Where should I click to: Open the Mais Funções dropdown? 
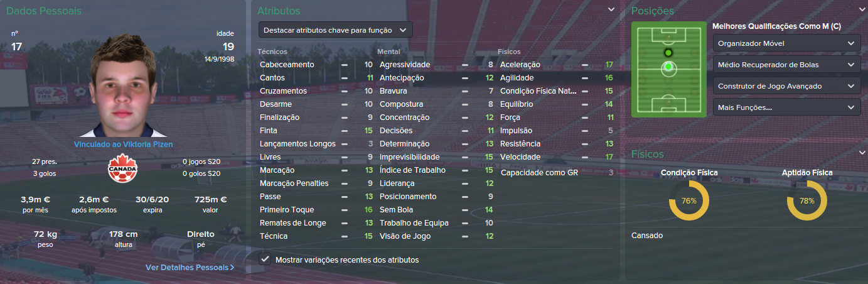tap(786, 107)
